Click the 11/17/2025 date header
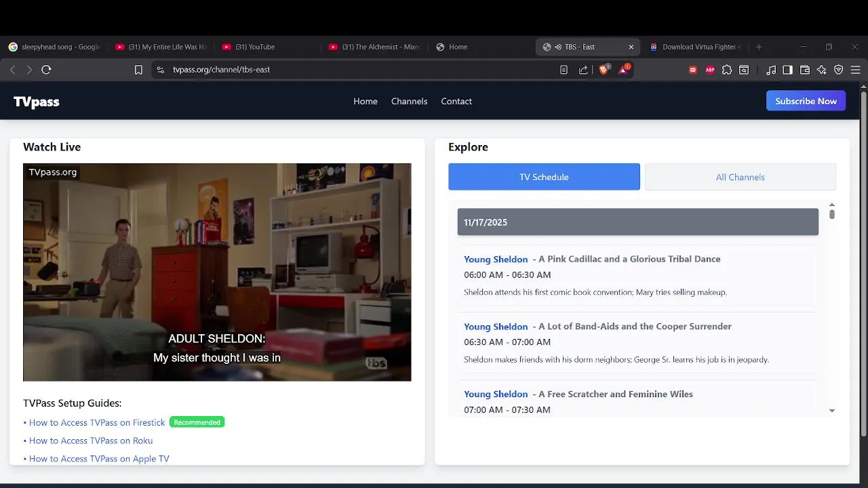The image size is (868, 488). (638, 222)
